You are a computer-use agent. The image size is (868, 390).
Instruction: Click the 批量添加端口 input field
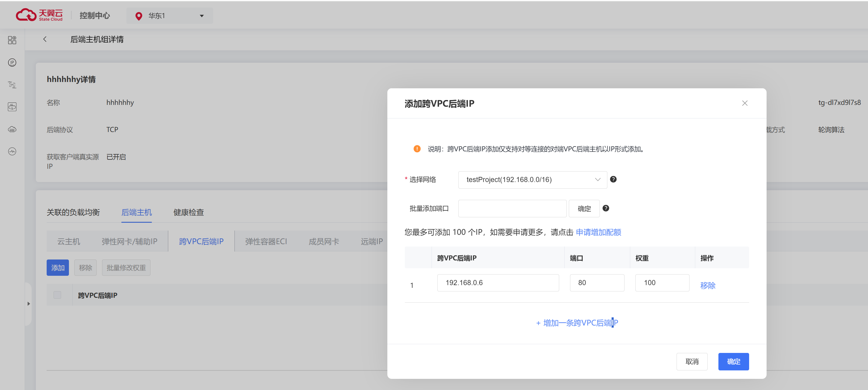[512, 209]
